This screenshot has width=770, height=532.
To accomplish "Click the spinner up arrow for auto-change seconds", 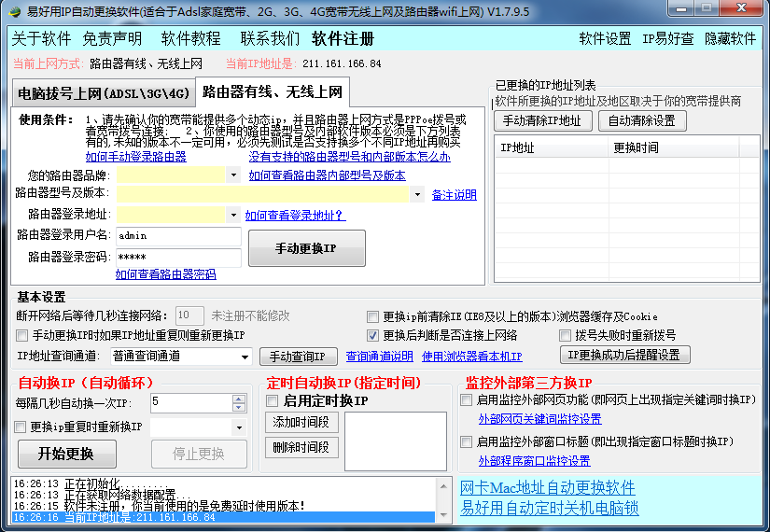I will pyautogui.click(x=239, y=398).
